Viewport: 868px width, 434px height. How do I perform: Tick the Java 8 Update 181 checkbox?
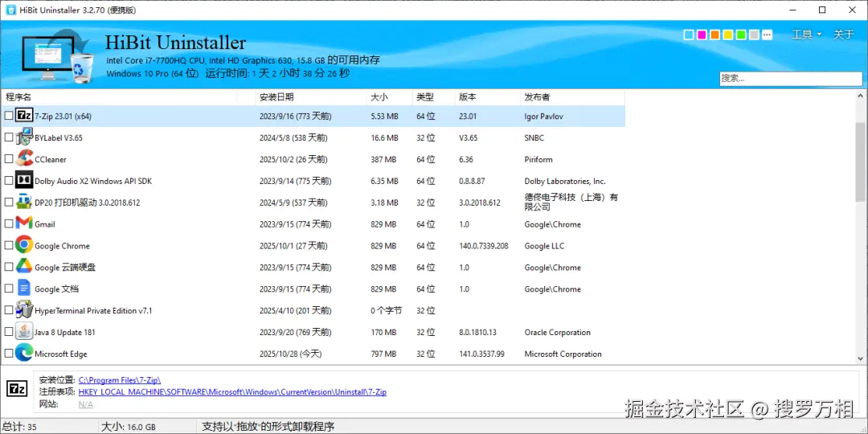[x=8, y=332]
